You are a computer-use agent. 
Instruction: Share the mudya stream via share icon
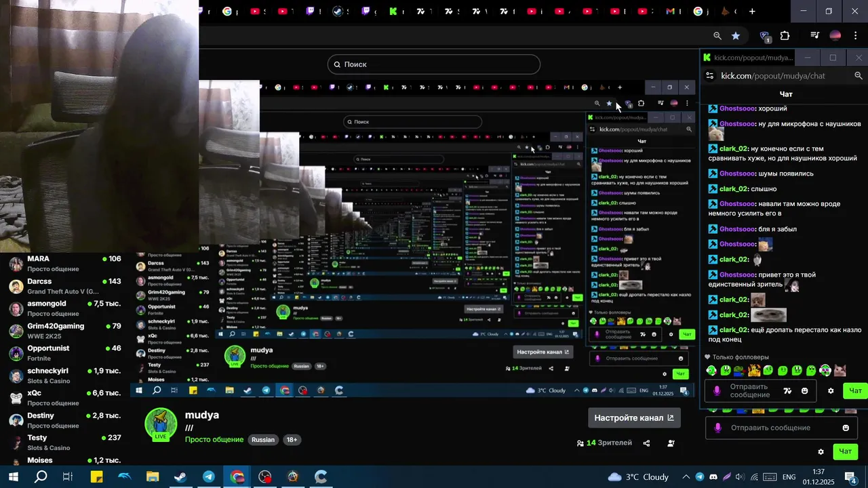click(646, 443)
